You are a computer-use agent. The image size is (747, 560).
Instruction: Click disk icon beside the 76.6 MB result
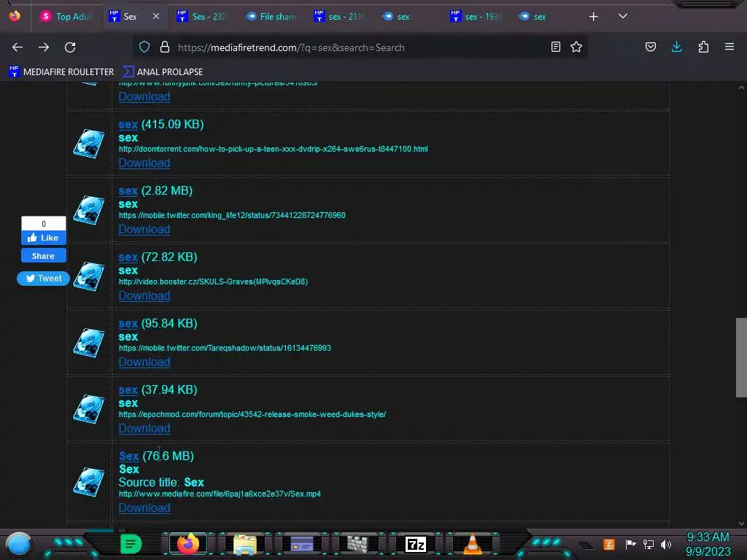pyautogui.click(x=88, y=482)
